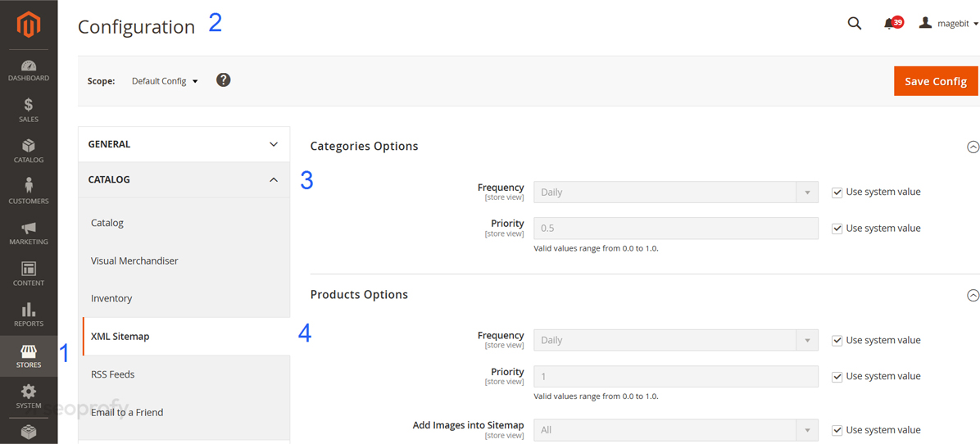
Task: Click the Categories Options heading text
Action: coord(365,147)
